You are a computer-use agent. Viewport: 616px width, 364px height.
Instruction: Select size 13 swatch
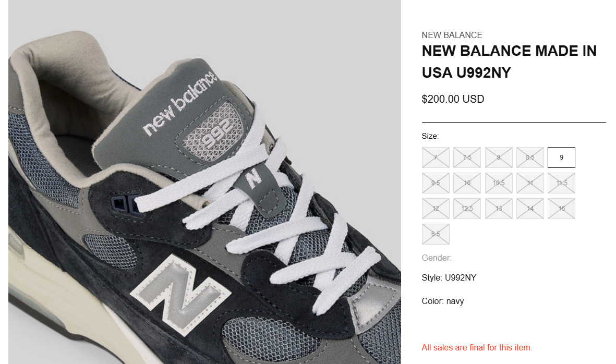point(499,209)
